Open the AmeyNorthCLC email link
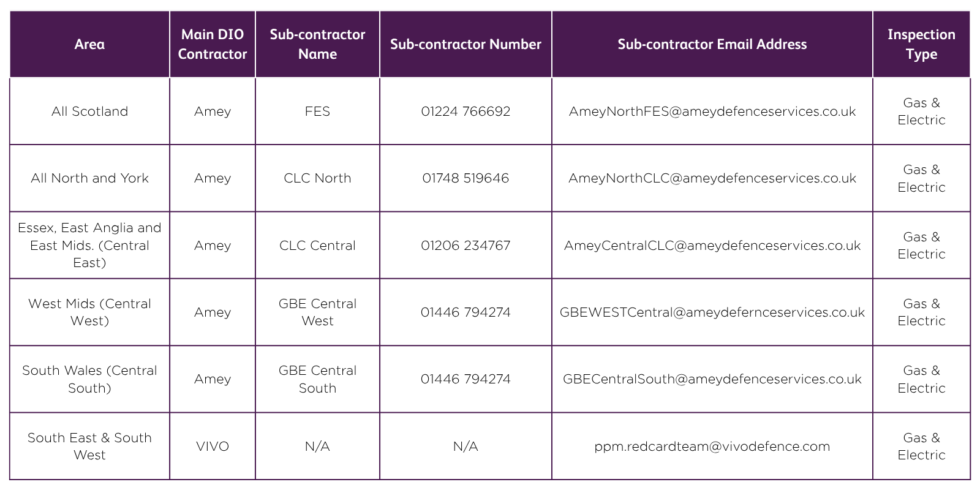Viewport: 980px width, 490px height. pos(712,178)
